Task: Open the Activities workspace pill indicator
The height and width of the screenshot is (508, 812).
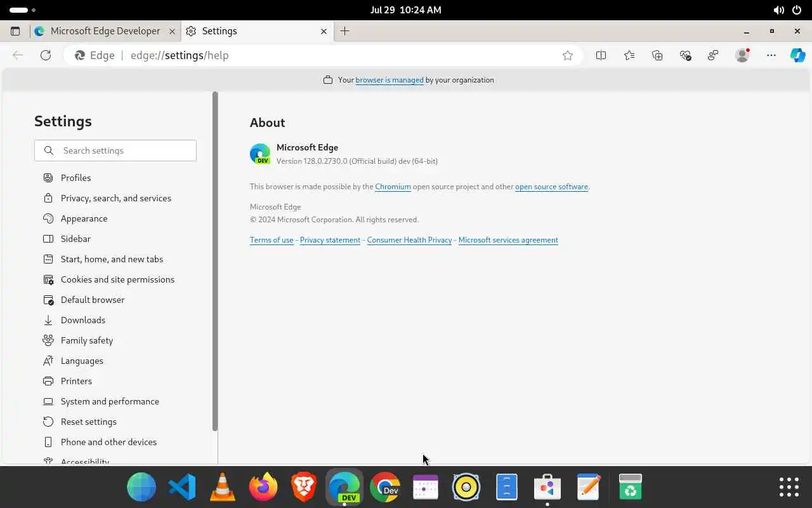Action: click(23, 10)
